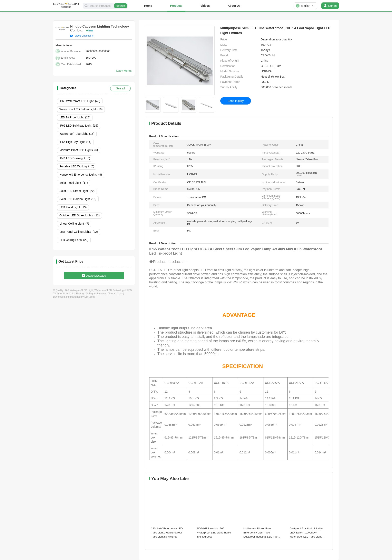Viewport: 392px width, 560px height.
Task: Click the Employees icon
Action: (x=58, y=58)
